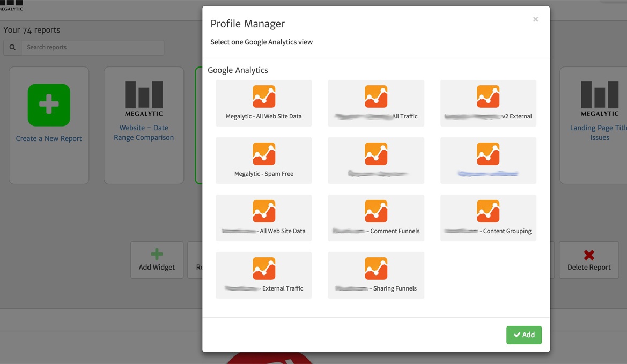Click the magnifying glass search icon
The height and width of the screenshot is (364, 627).
pos(12,47)
